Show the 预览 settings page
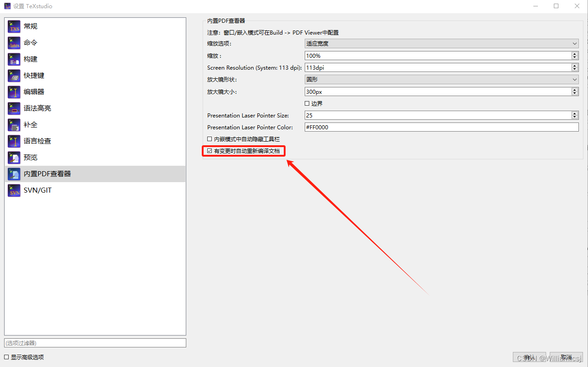 coord(95,158)
